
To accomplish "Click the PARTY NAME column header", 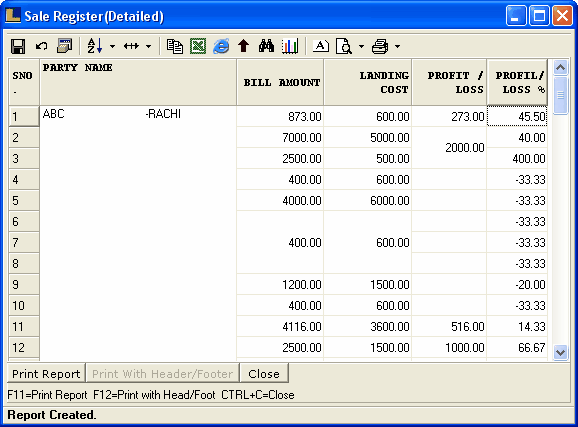I will click(138, 82).
